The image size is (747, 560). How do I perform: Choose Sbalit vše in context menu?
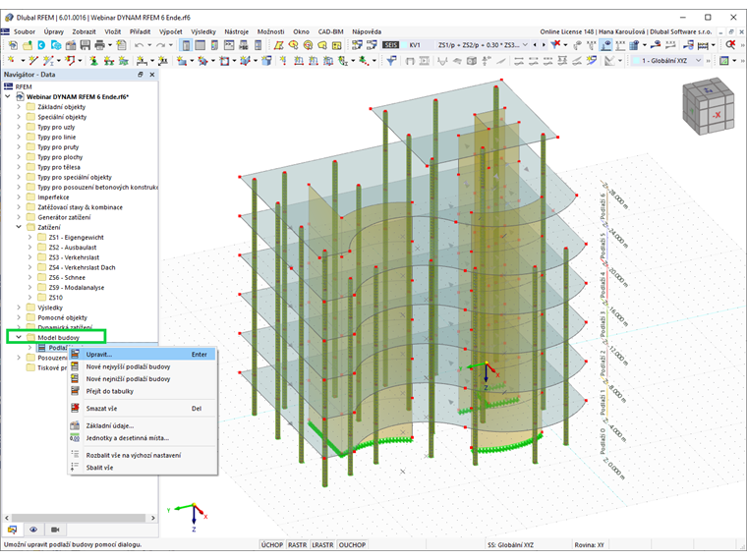pyautogui.click(x=143, y=468)
